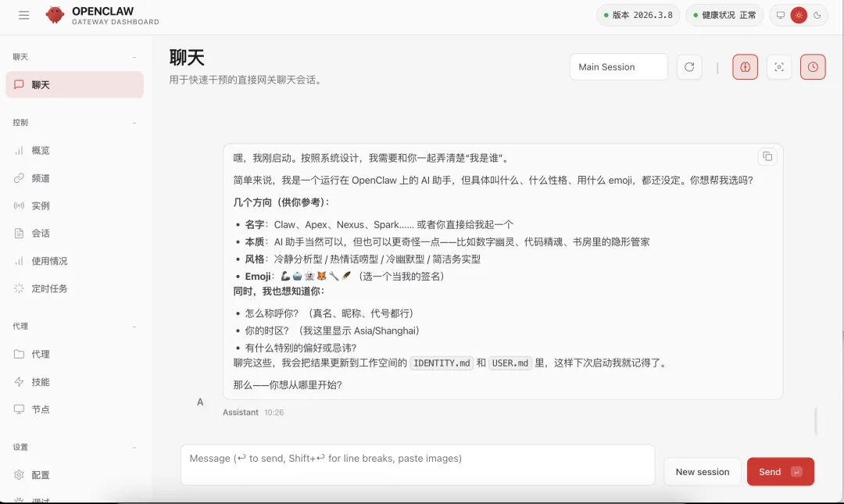Click the 聊天 page heading

click(187, 58)
